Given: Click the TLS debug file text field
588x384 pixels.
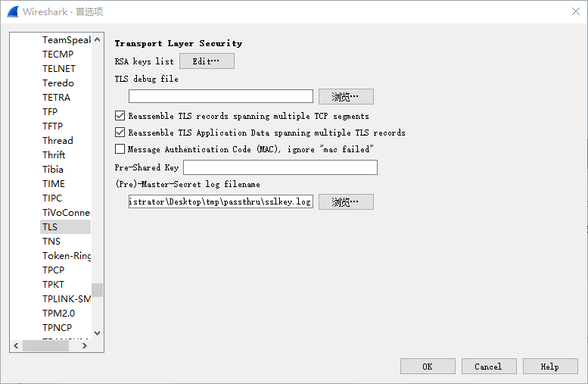Looking at the screenshot, I should 221,96.
